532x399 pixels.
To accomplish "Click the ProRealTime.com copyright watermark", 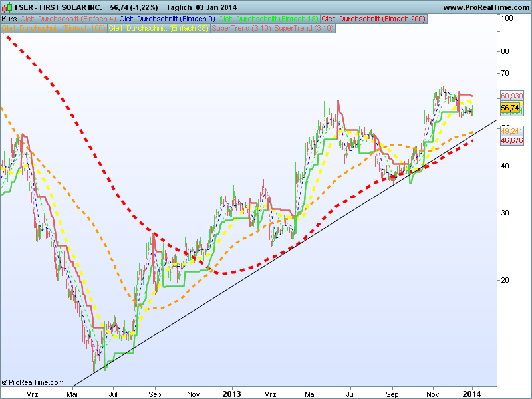I will (33, 382).
